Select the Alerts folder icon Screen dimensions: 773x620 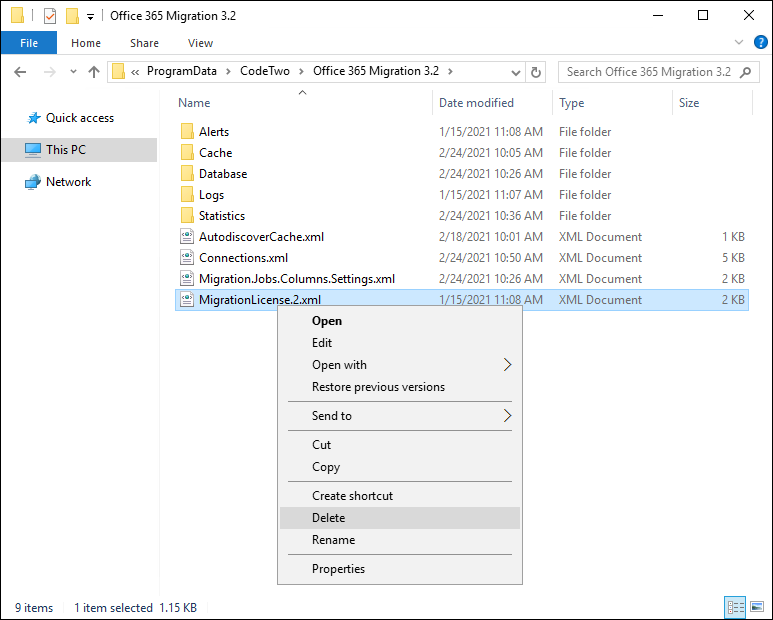click(187, 132)
